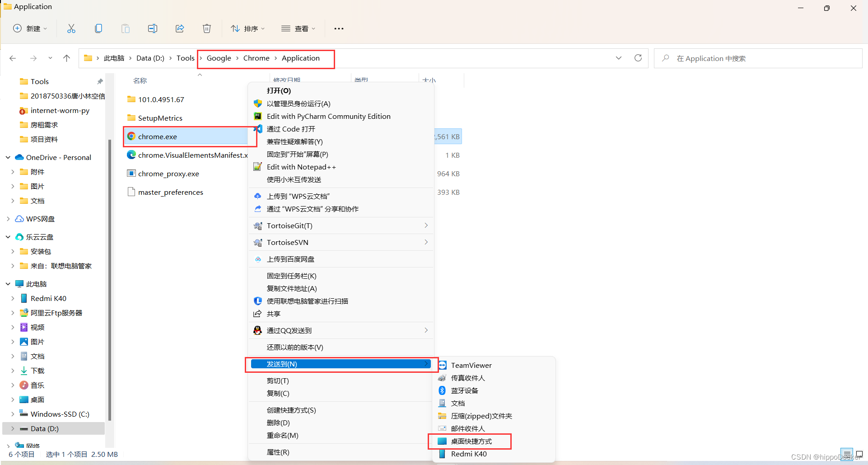The image size is (868, 465).
Task: Click the 名称 column header
Action: pyautogui.click(x=140, y=80)
